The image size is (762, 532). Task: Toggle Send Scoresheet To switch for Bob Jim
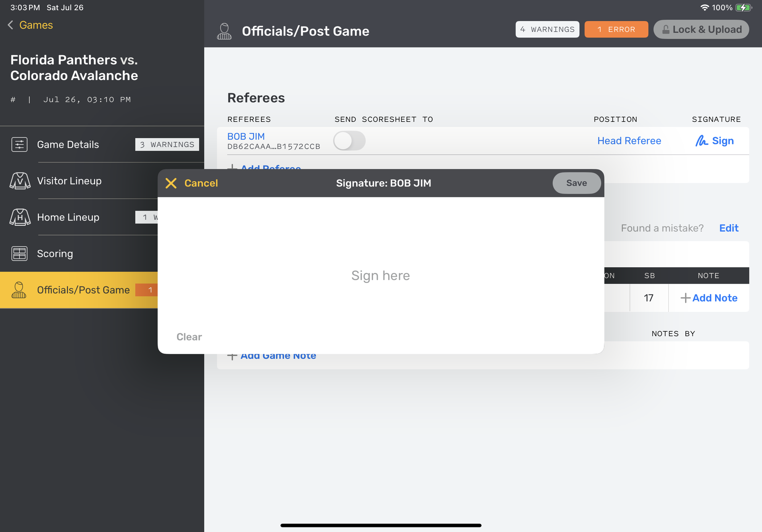pos(349,141)
